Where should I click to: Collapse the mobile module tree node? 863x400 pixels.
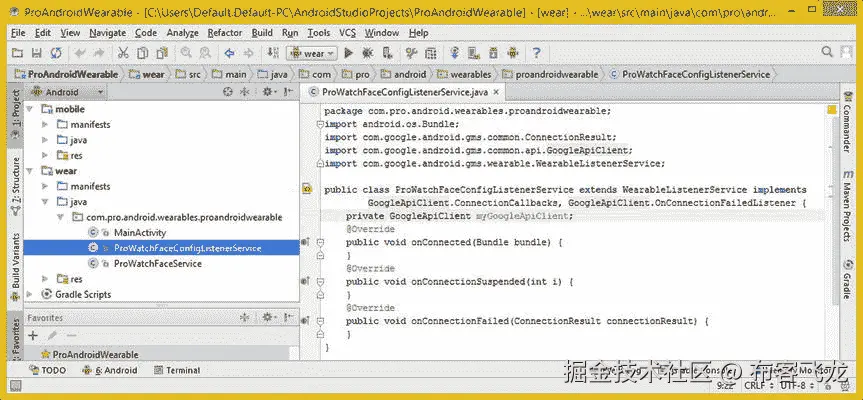pyautogui.click(x=30, y=109)
